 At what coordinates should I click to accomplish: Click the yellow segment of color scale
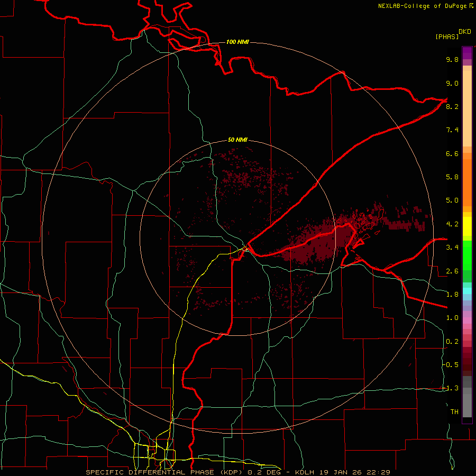pyautogui.click(x=467, y=226)
